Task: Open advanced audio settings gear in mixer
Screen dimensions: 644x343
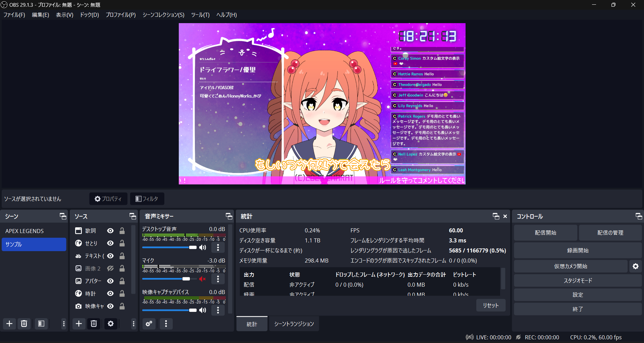Action: coord(149,324)
